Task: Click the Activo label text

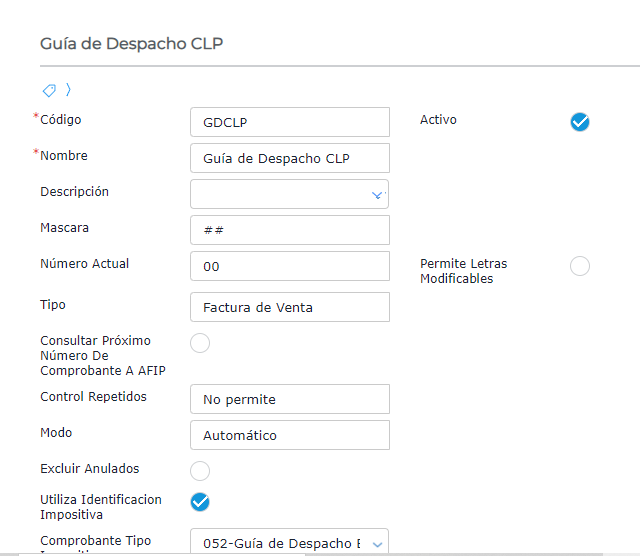Action: 438,120
